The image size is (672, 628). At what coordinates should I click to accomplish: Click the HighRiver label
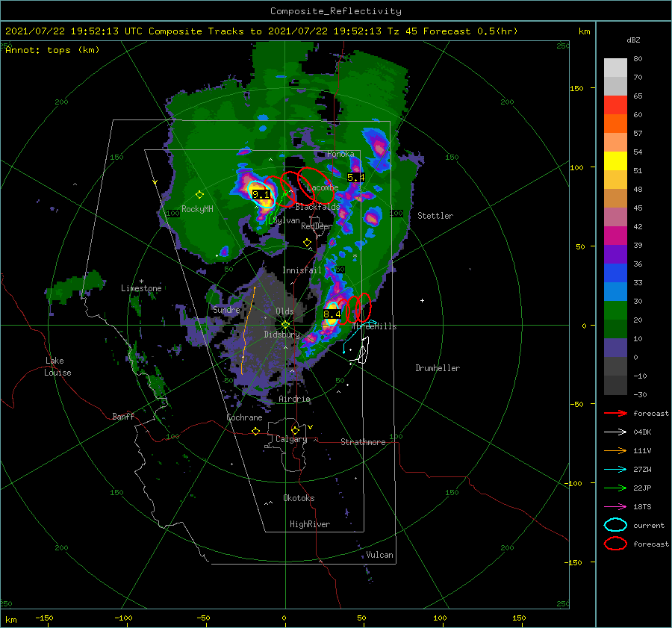click(x=310, y=524)
